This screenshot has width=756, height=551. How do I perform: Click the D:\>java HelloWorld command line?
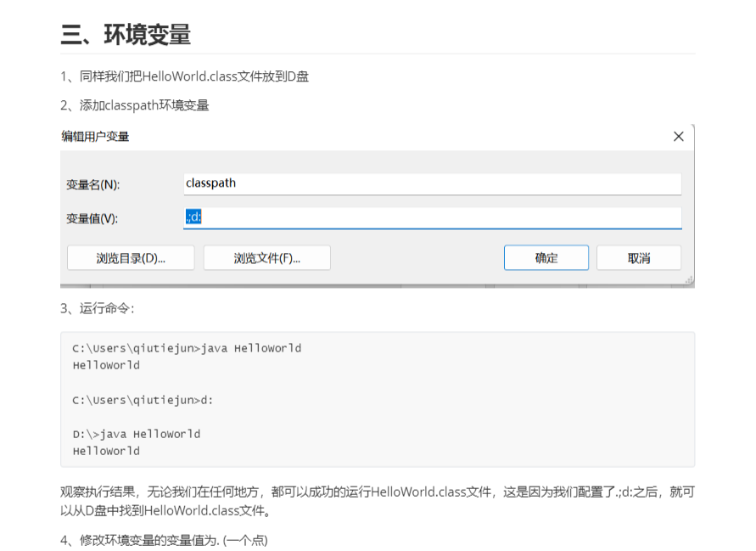pyautogui.click(x=137, y=434)
